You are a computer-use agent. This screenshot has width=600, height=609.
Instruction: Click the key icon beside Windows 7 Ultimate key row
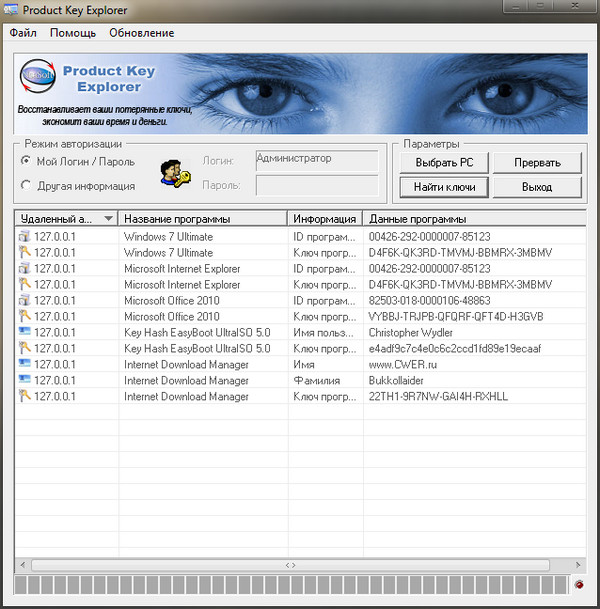[x=24, y=253]
